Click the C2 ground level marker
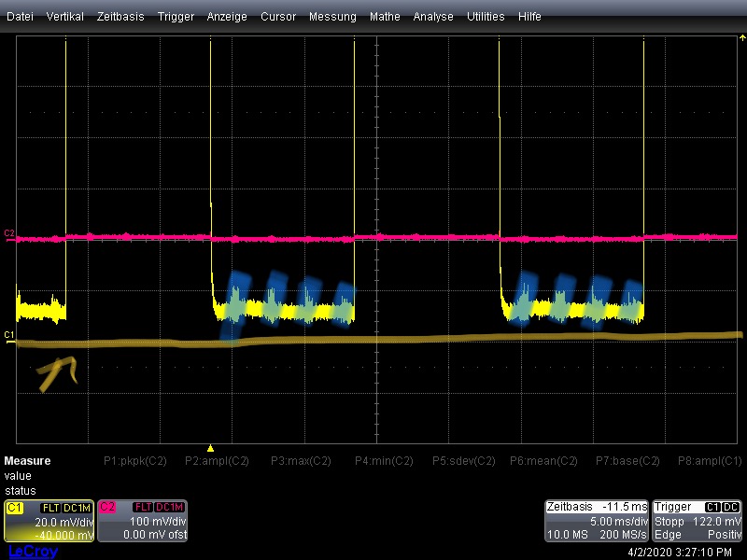 (9, 234)
